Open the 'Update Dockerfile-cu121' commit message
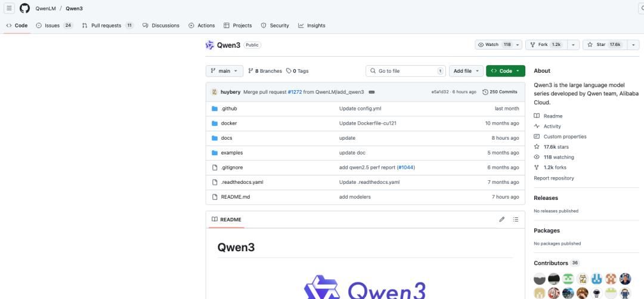 coord(367,124)
